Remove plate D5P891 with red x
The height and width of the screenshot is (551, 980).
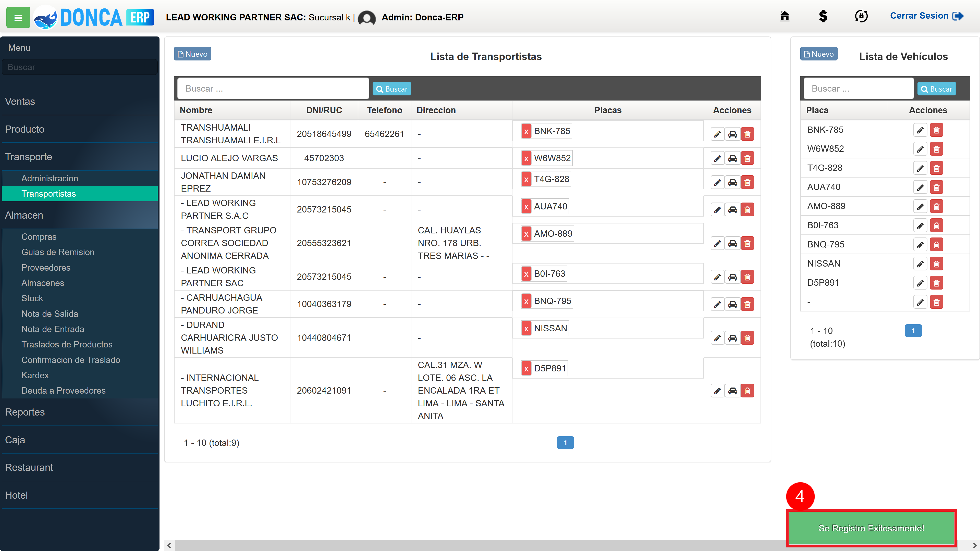(526, 368)
